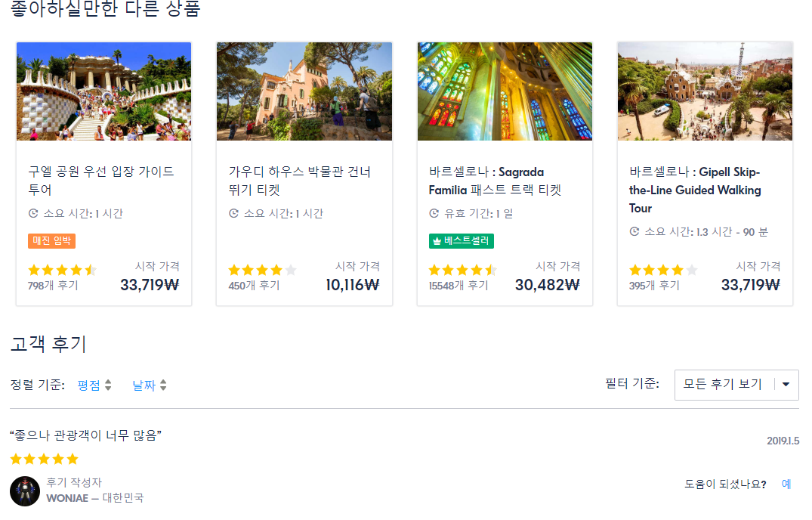Click the 395개 후기 review count
812x520 pixels.
654,286
